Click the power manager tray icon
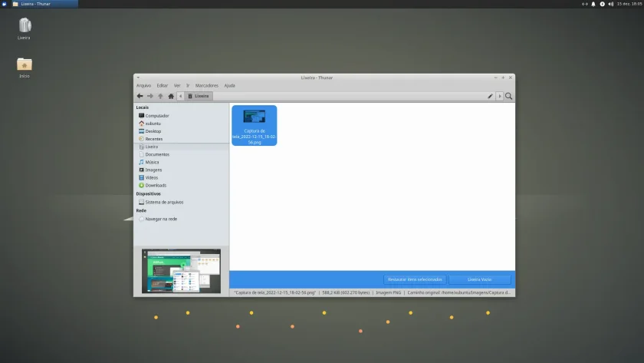Screen dimensions: 644x363 [602, 4]
